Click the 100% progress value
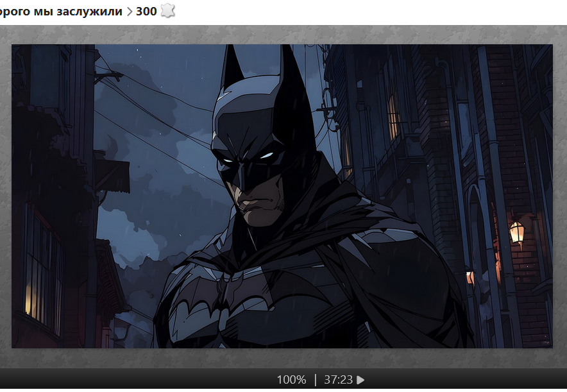Viewport: 567px width, 392px height. (291, 380)
